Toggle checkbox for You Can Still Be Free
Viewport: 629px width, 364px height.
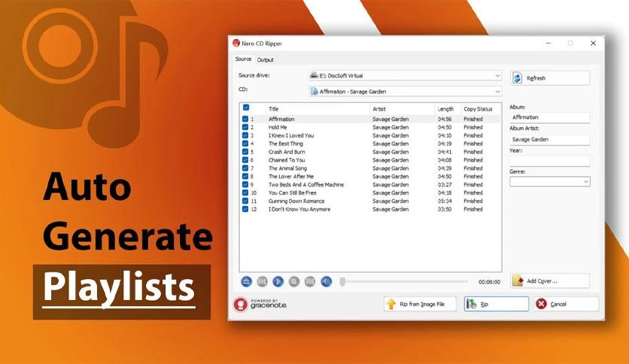tap(245, 193)
